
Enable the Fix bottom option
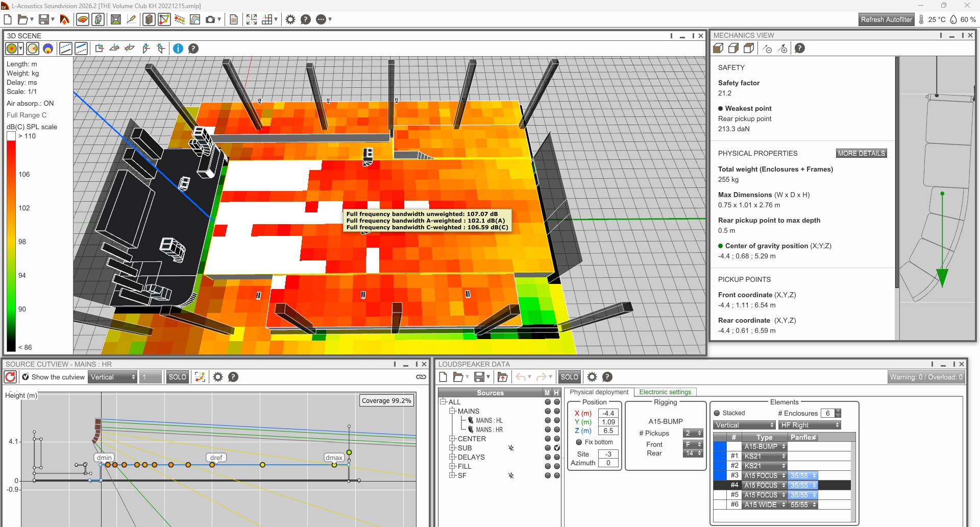(579, 442)
